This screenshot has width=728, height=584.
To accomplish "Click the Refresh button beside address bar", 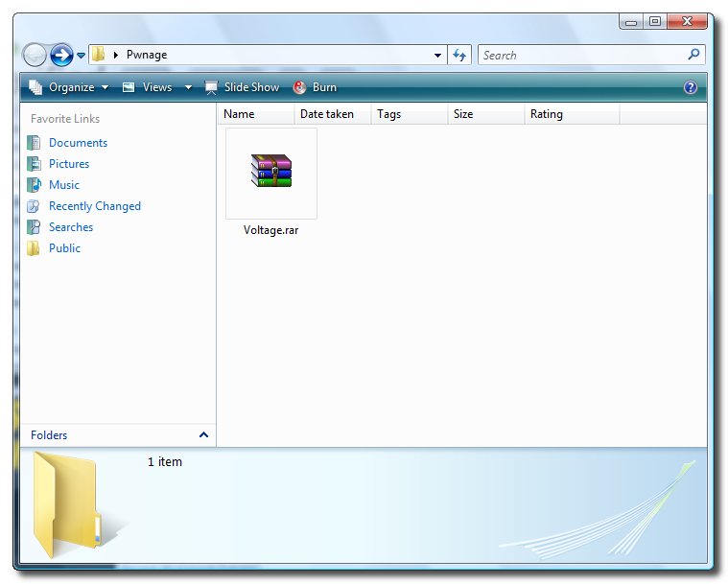I will click(459, 55).
